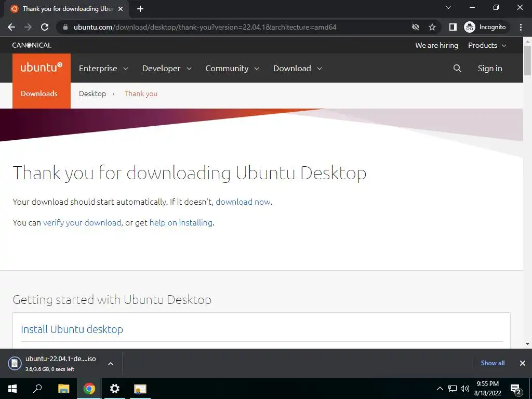Select the Thank you breadcrumb
The height and width of the screenshot is (399, 532).
141,94
